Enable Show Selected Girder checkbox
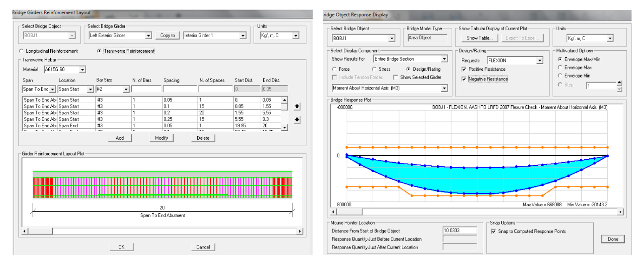Image resolution: width=644 pixels, height=265 pixels. point(396,77)
